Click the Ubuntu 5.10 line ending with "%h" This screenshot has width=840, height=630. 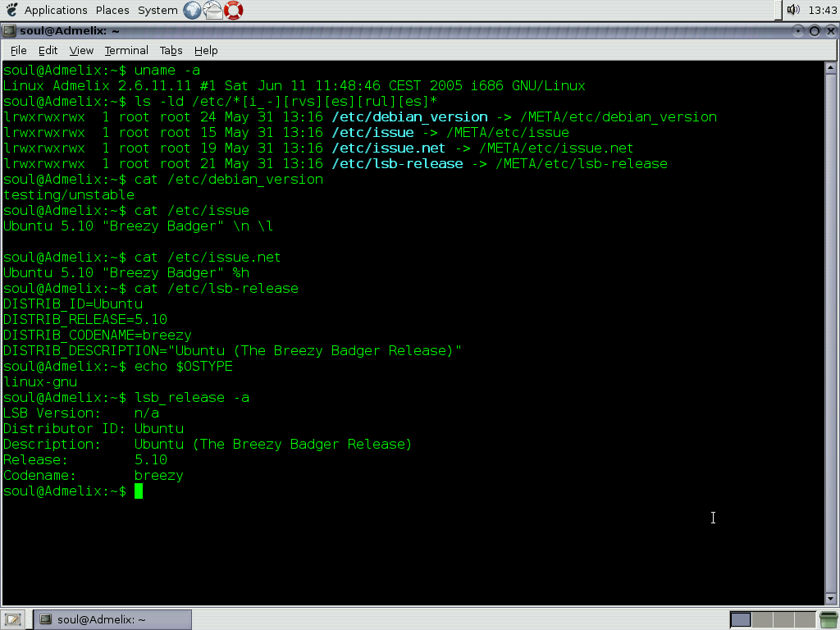(126, 272)
